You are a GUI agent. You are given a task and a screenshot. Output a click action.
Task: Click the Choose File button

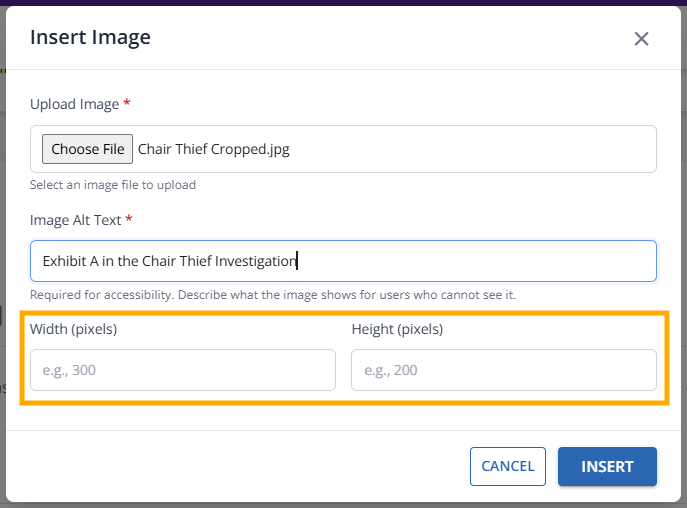tap(88, 149)
